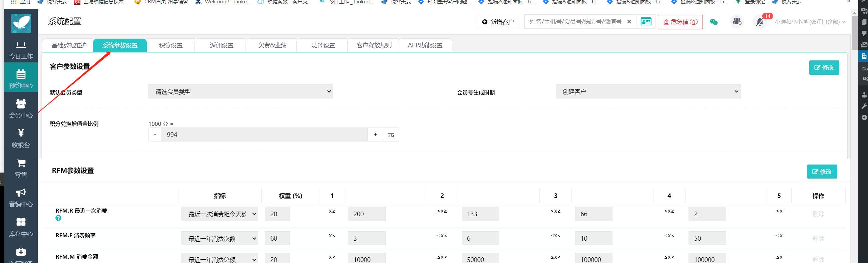Open muted bell notifications with badge 14

(760, 22)
